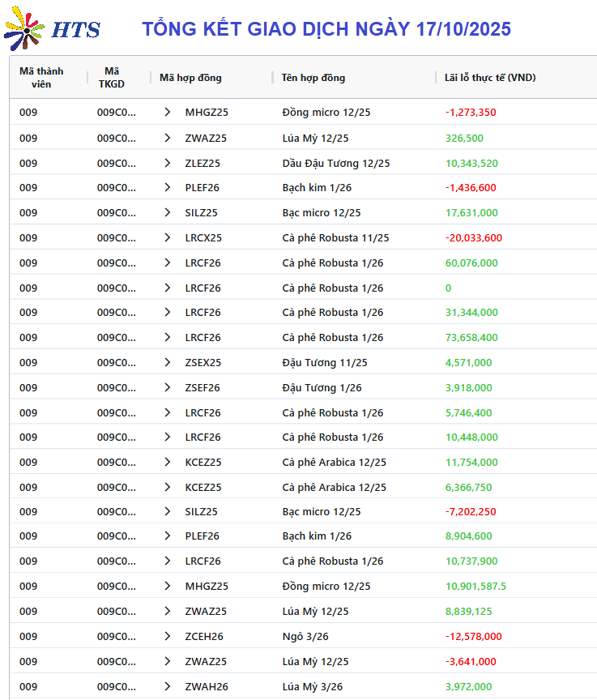
Task: Expand MHGZ25 row showing -1,273,350 loss
Action: point(167,113)
